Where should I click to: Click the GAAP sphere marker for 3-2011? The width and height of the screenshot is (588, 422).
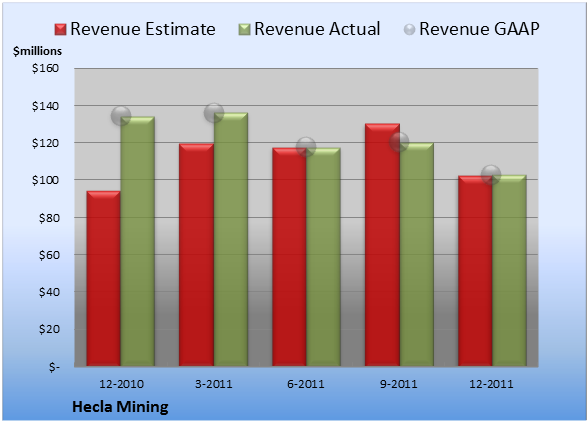tap(214, 113)
